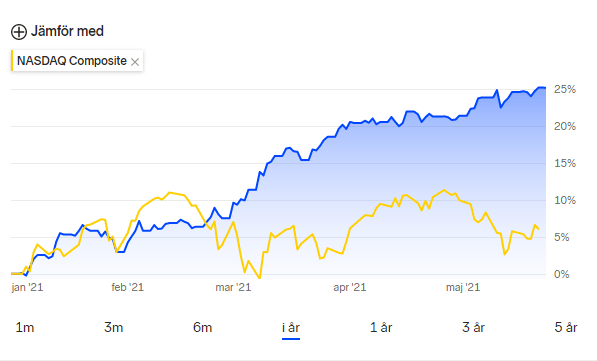597x361 pixels.
Task: Select the 1 år time range
Action: (381, 327)
